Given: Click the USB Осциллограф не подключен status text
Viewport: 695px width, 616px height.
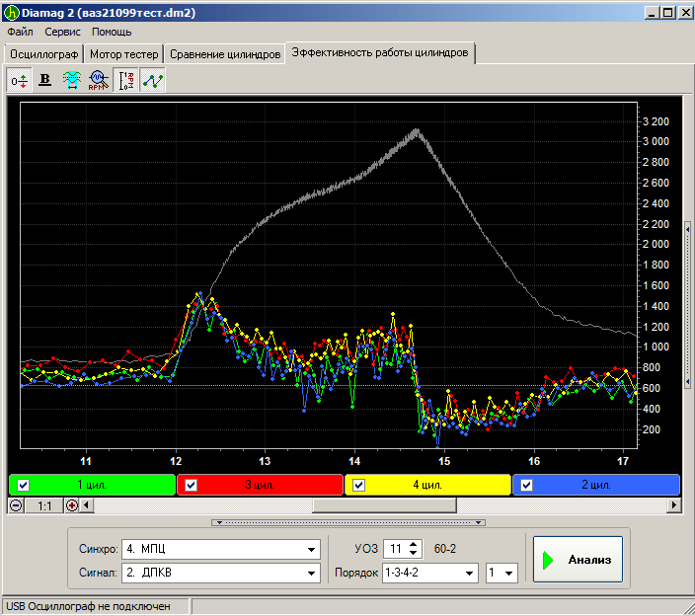Looking at the screenshot, I should pos(88,606).
